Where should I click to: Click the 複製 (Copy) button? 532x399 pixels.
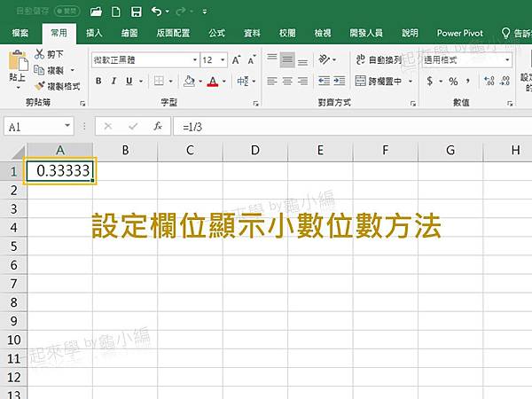click(49, 70)
